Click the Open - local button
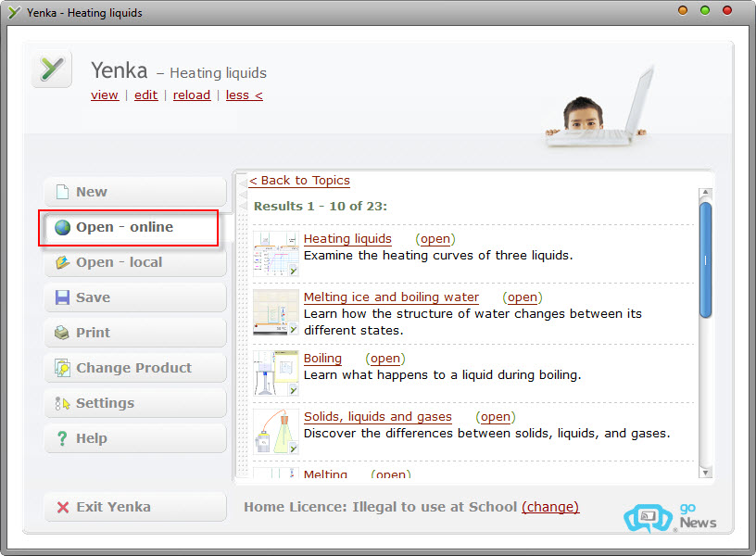Image resolution: width=756 pixels, height=556 pixels. tap(135, 262)
